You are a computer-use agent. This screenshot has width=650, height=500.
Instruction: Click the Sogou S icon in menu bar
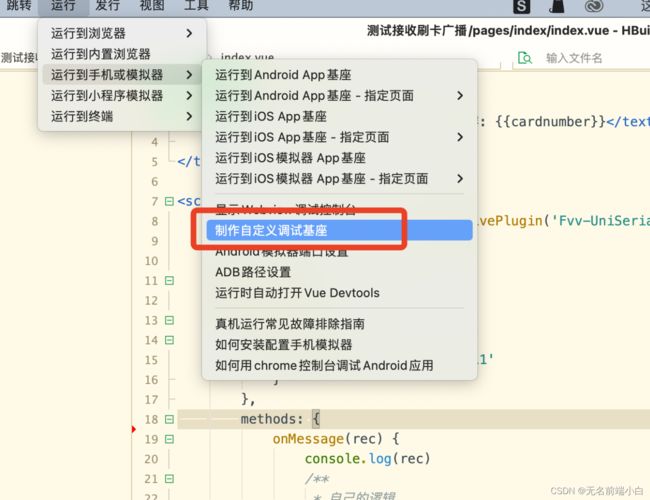(x=521, y=6)
